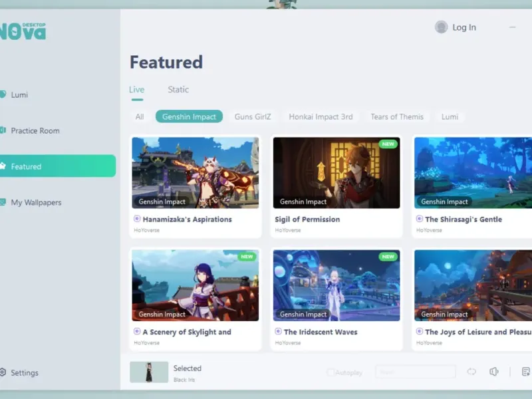
Task: Click NEW badge on Sigil of Permission
Action: point(388,144)
